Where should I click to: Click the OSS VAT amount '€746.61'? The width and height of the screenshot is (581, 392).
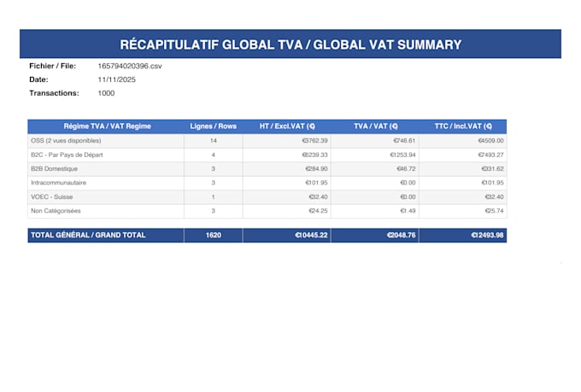(404, 141)
